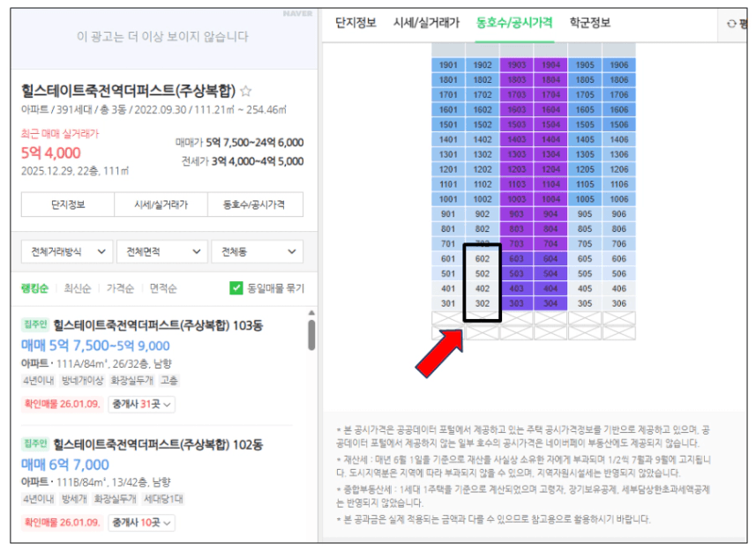Select the top 동호수/공시가격 tab
756x551 pixels.
pyautogui.click(x=514, y=23)
